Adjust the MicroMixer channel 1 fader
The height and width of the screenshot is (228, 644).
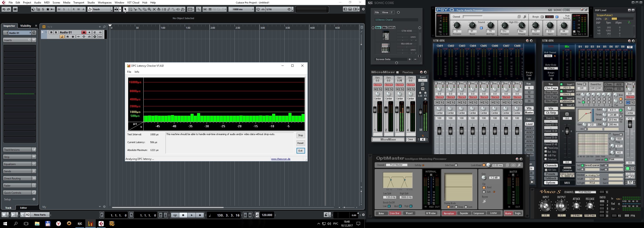pos(375,110)
